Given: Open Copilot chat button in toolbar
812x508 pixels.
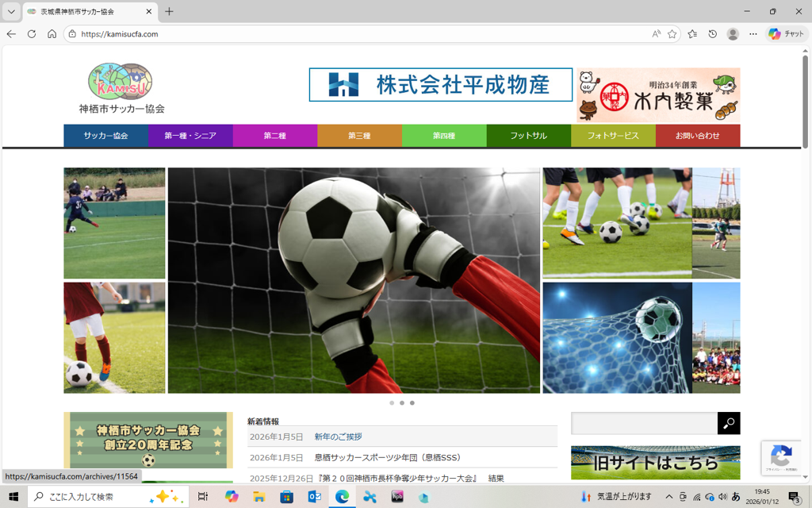Looking at the screenshot, I should tap(786, 34).
